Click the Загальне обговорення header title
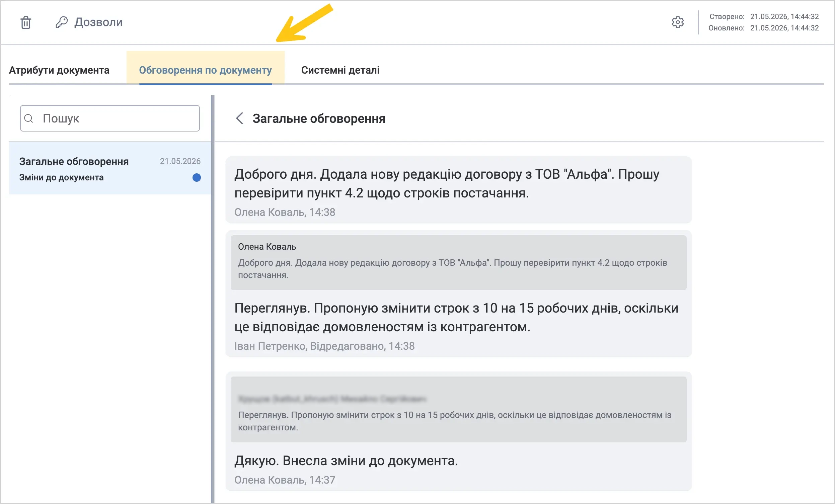The image size is (835, 504). (x=319, y=118)
